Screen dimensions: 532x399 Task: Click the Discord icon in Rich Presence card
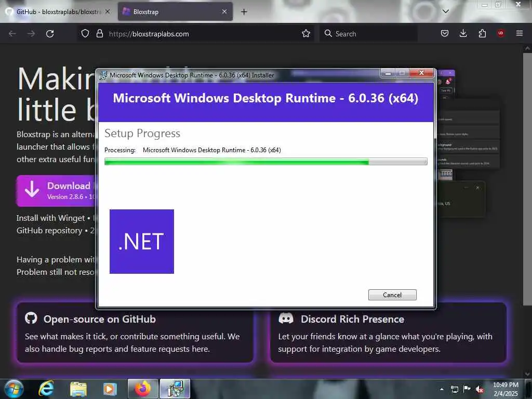pyautogui.click(x=286, y=318)
